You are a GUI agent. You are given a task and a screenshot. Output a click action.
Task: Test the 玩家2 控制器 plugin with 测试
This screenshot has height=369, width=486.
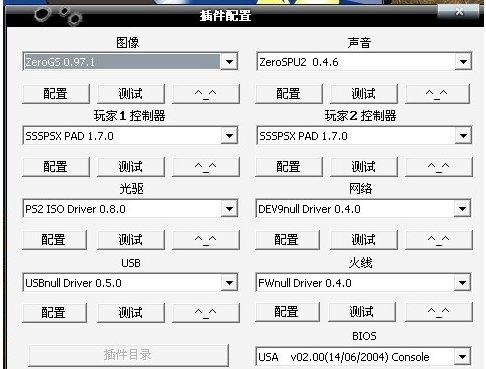coord(364,167)
